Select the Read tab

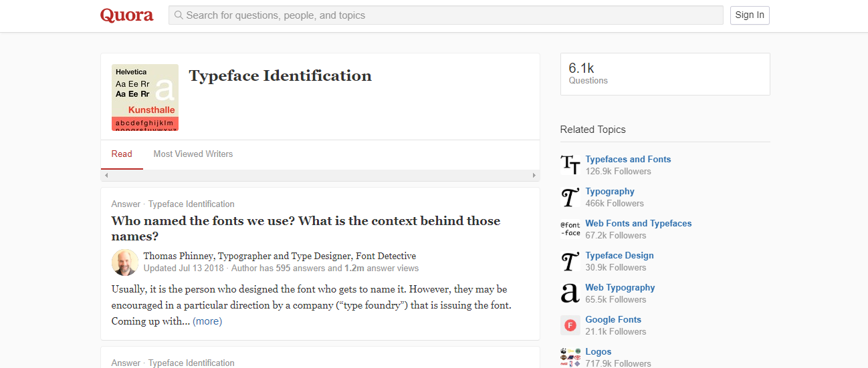122,154
